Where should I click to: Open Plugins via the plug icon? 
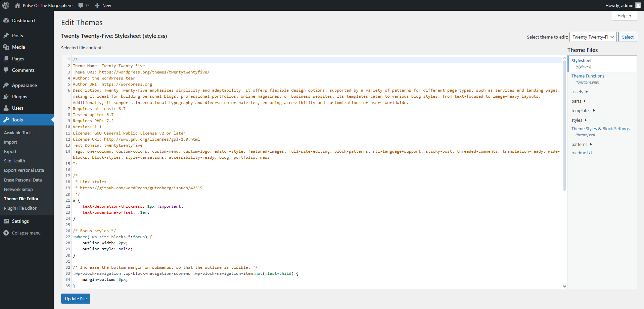coord(6,97)
